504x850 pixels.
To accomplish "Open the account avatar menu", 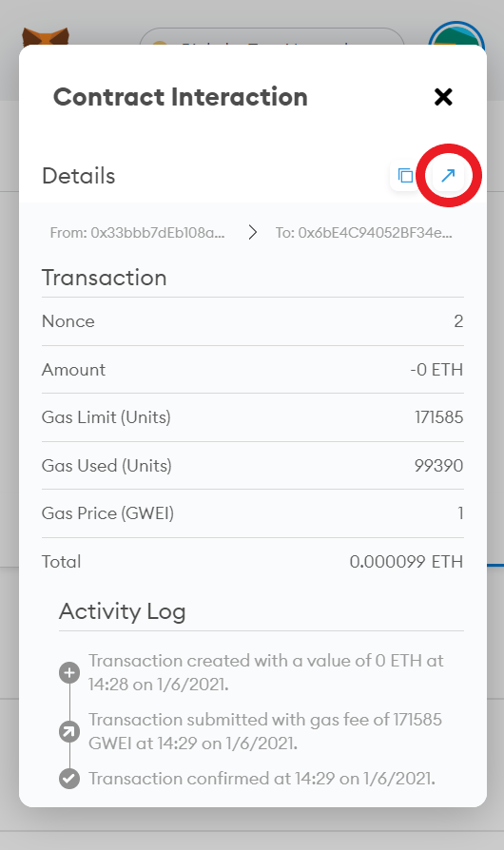I will click(x=456, y=33).
